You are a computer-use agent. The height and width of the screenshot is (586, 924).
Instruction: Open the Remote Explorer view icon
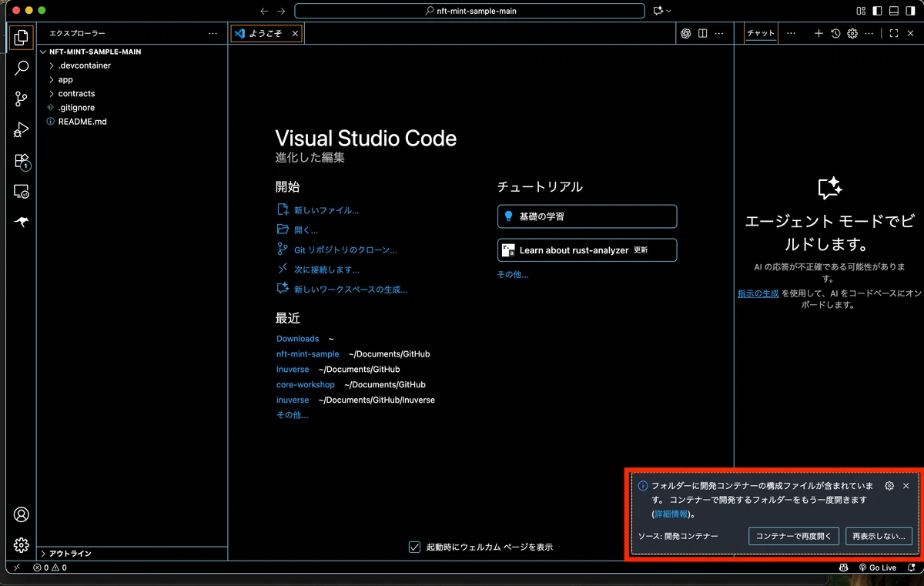pyautogui.click(x=22, y=192)
